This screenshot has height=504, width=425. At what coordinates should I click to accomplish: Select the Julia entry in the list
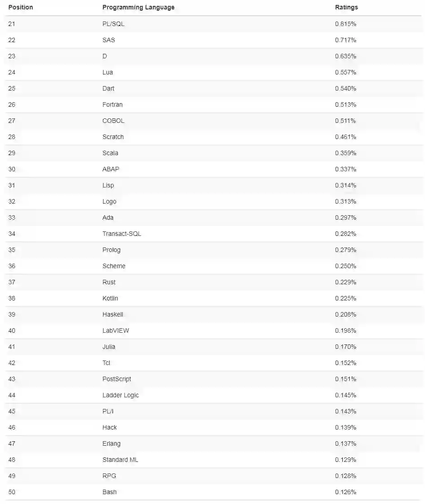click(x=109, y=347)
